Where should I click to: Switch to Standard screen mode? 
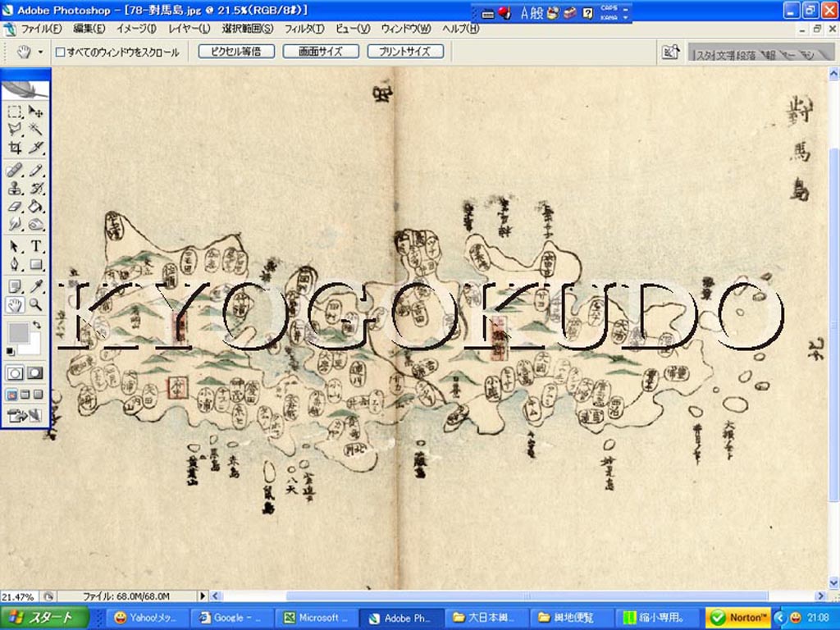(x=11, y=395)
